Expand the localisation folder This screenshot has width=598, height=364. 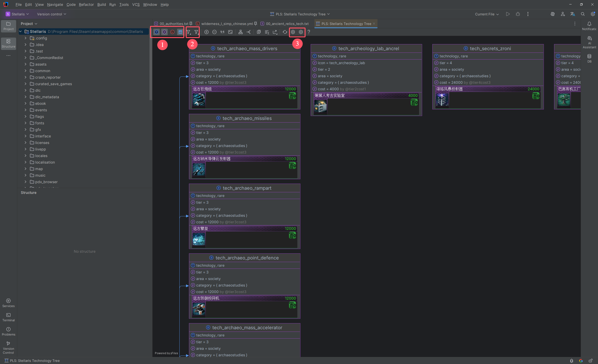click(x=25, y=162)
